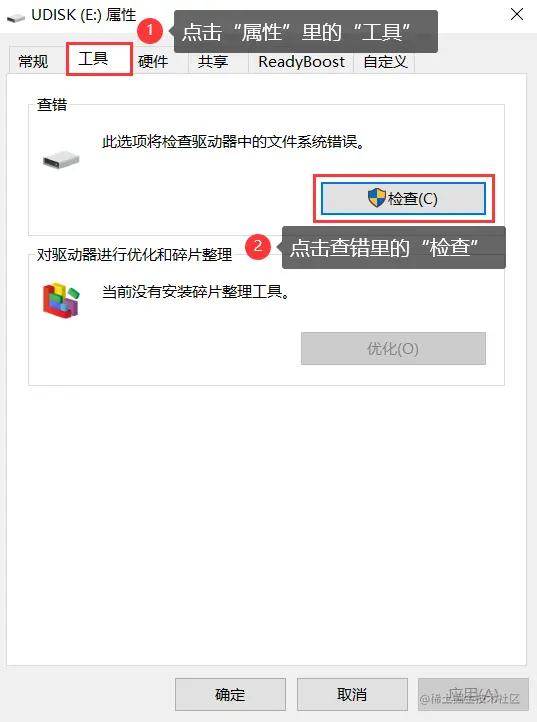Click the "点击查错里的检查" annotation tooltip
Screen dimensions: 537x722
coord(394,247)
